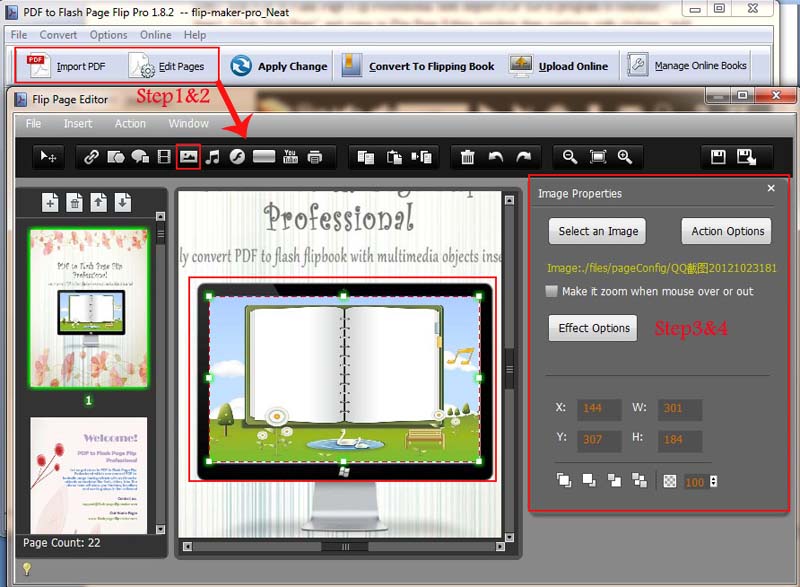Delete the current page from thumbnail panel
This screenshot has height=587, width=800.
click(x=74, y=203)
